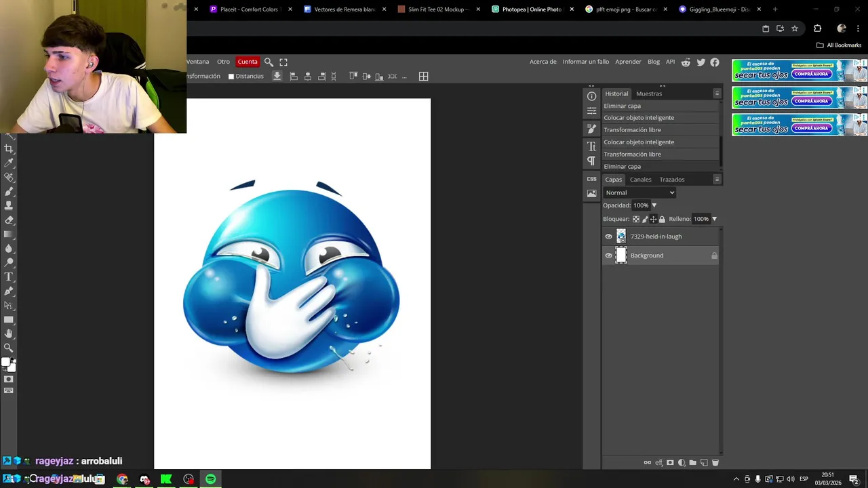Select the Brush tool

coord(9,191)
